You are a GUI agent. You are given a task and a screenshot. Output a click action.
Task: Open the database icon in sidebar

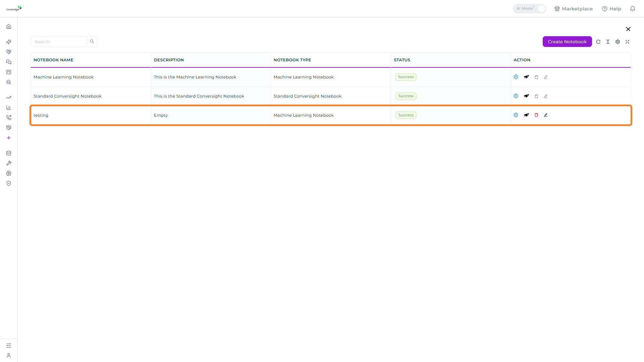[x=9, y=153]
